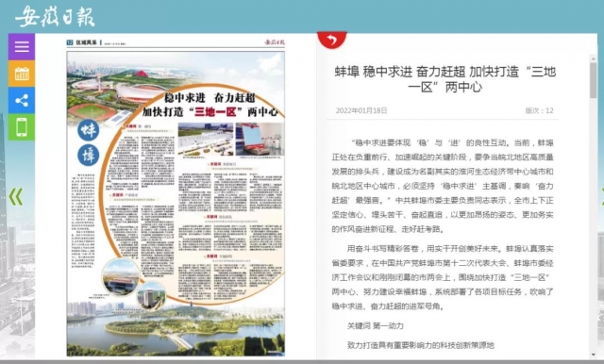Click the publication date 2022年01月18日

[361, 110]
